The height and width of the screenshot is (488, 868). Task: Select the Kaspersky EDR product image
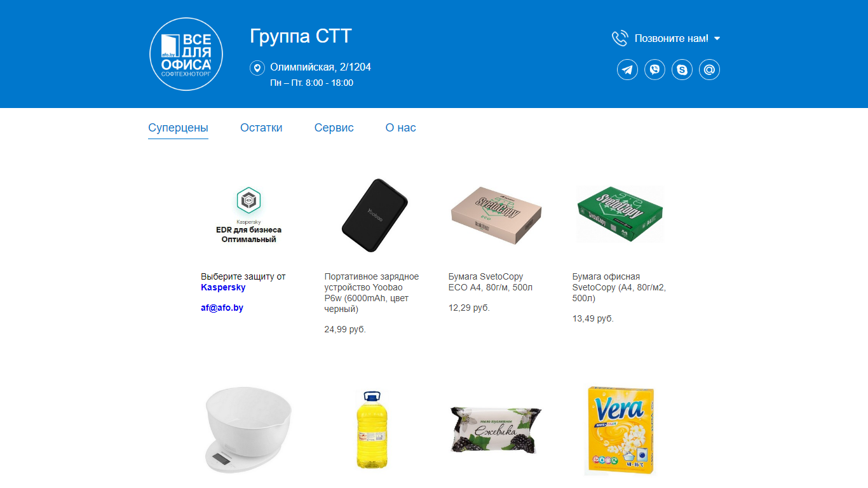coord(248,215)
